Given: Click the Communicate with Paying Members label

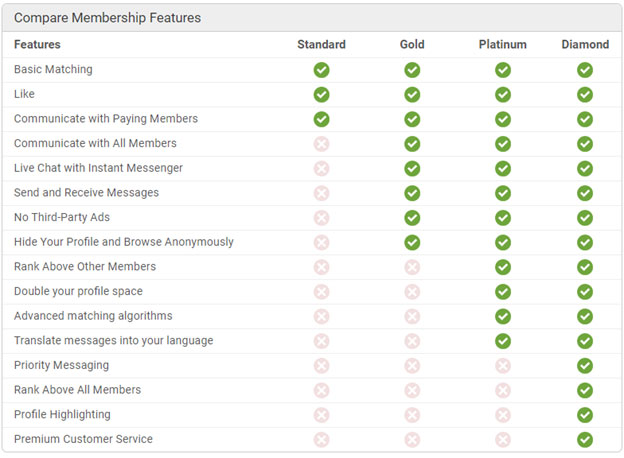Looking at the screenshot, I should (106, 119).
